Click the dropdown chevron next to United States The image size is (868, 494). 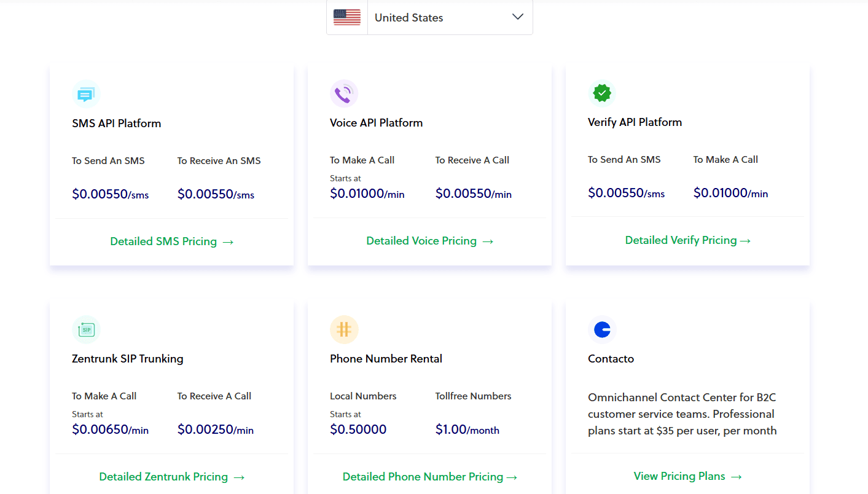tap(518, 17)
